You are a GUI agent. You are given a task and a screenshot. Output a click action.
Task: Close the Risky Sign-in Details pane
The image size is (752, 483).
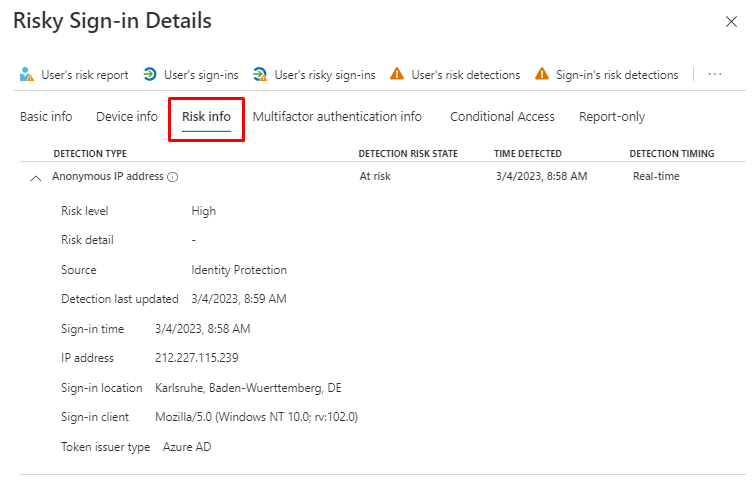click(729, 21)
